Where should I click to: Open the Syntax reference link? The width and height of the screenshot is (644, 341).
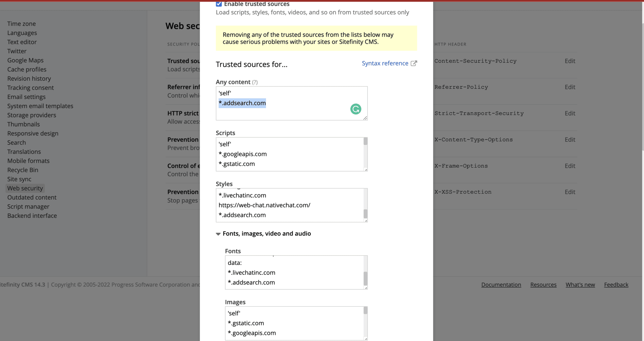pyautogui.click(x=385, y=63)
